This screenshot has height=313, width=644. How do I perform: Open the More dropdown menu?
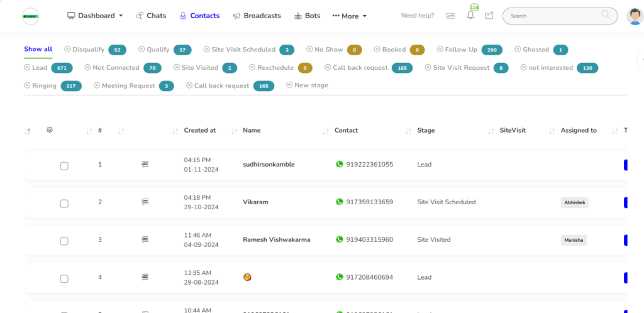click(349, 16)
